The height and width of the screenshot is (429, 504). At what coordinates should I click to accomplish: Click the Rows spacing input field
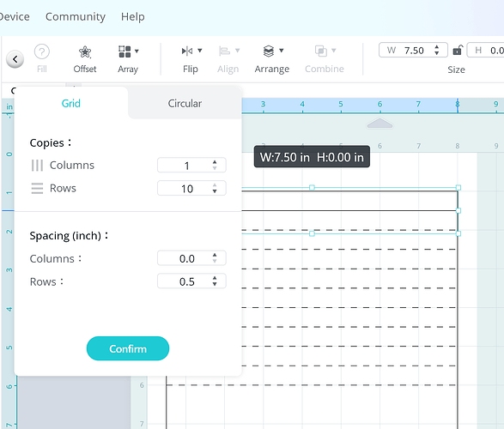(x=191, y=281)
